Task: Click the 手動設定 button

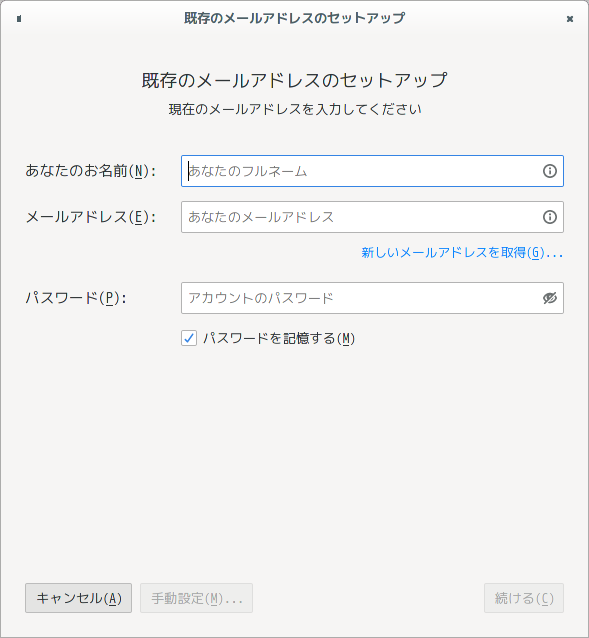Action: coord(196,598)
